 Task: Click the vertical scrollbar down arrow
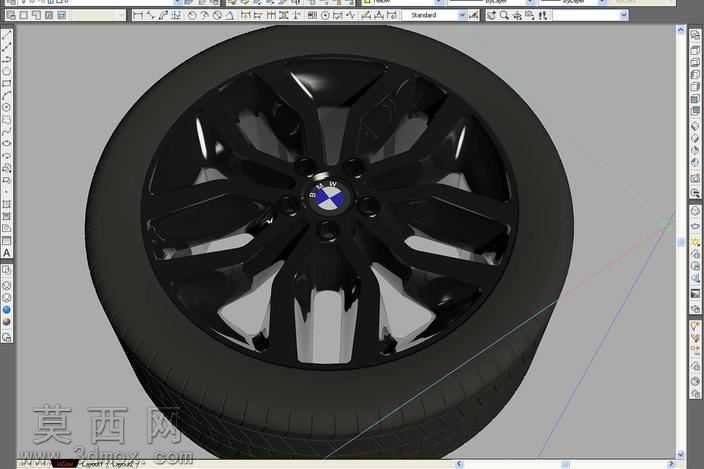coord(681,455)
